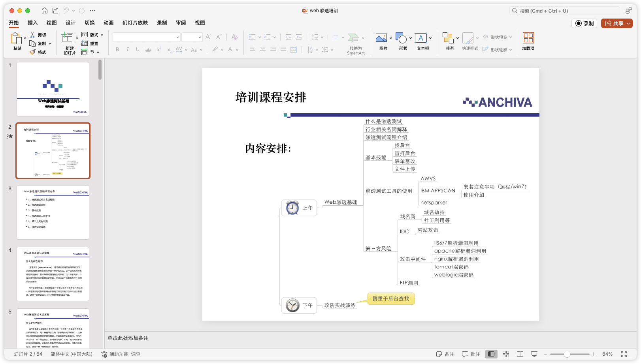Select the 形状 (Shapes) tool
The image size is (641, 364).
pos(401,38)
